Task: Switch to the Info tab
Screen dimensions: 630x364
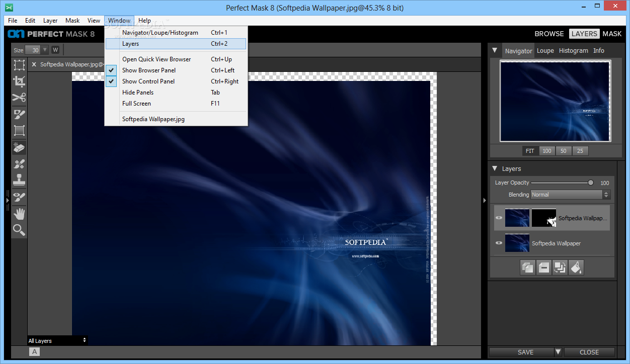Action: click(x=598, y=51)
